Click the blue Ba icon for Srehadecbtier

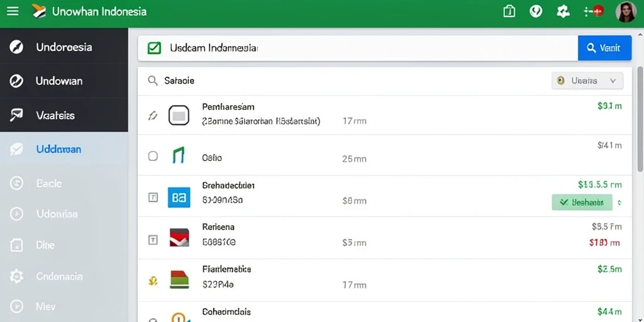(x=179, y=197)
